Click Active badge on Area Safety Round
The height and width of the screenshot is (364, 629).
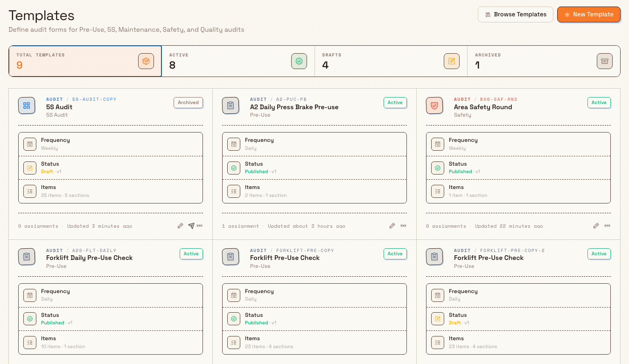(599, 103)
